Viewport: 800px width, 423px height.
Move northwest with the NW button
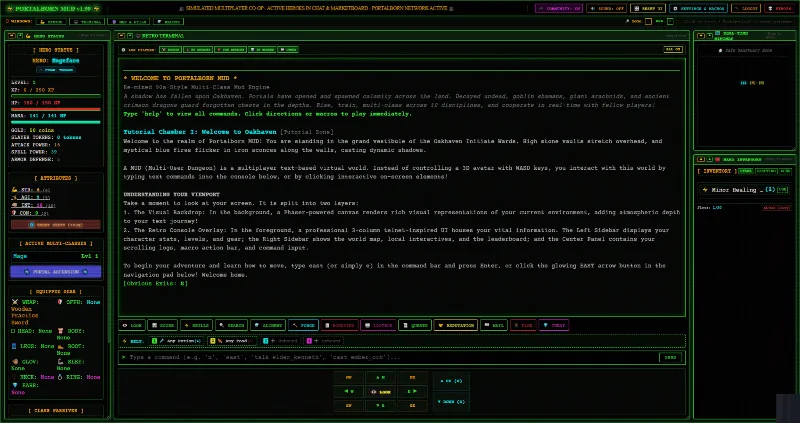click(x=348, y=378)
